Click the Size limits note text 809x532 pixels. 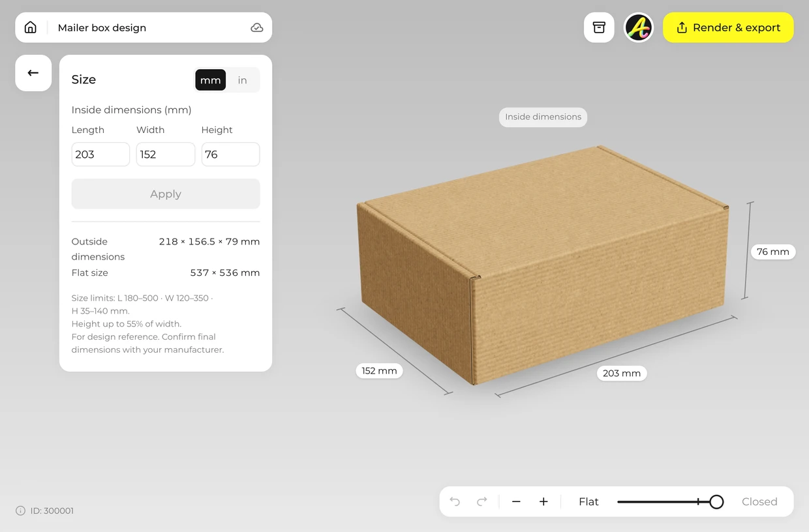coord(147,323)
